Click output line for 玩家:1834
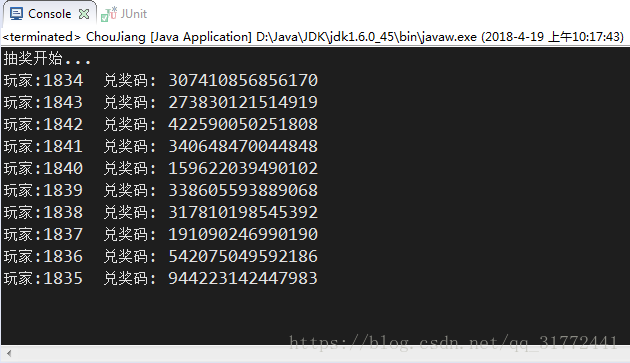 [x=161, y=80]
